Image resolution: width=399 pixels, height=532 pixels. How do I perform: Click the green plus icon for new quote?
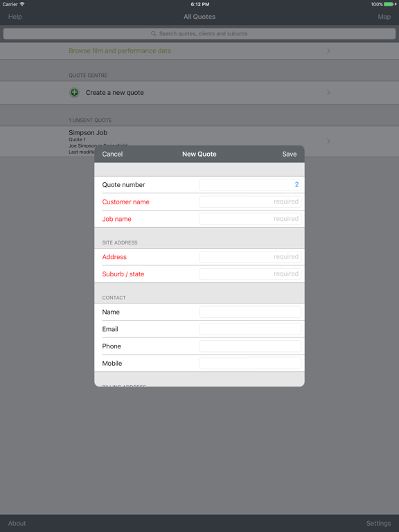74,92
